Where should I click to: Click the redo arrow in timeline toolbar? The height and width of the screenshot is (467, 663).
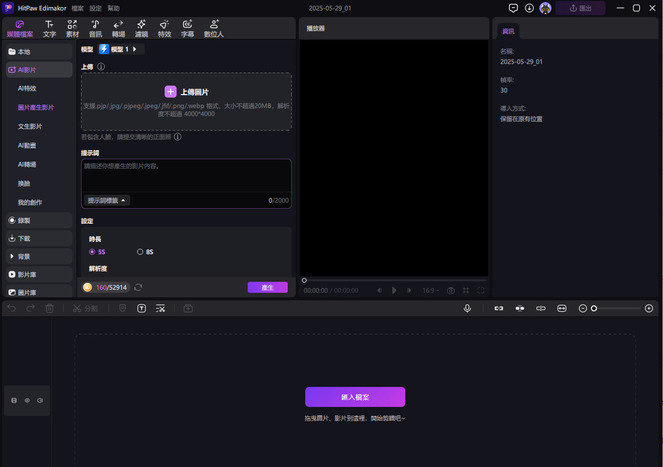coord(30,308)
